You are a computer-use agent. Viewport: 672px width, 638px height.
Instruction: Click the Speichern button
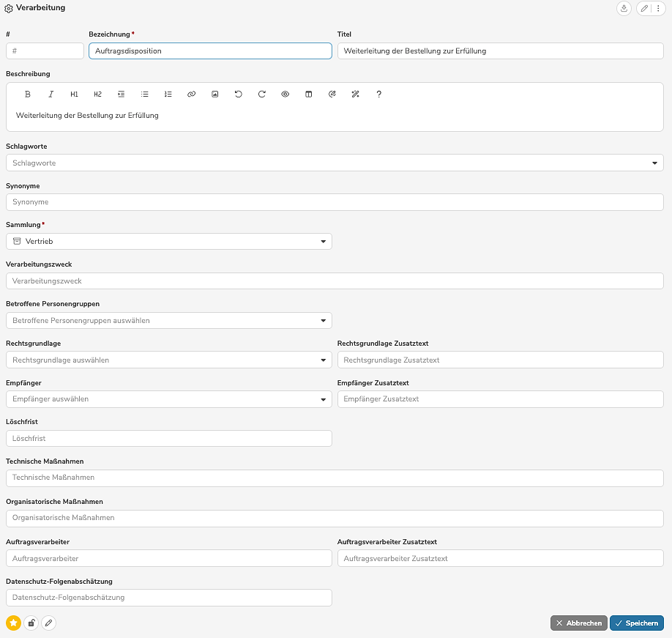tap(636, 623)
